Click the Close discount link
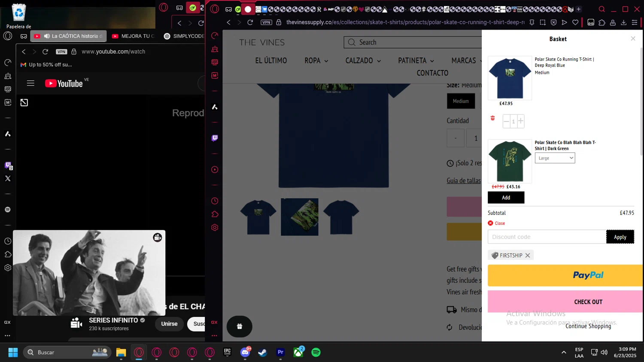The width and height of the screenshot is (644, 362). (496, 223)
